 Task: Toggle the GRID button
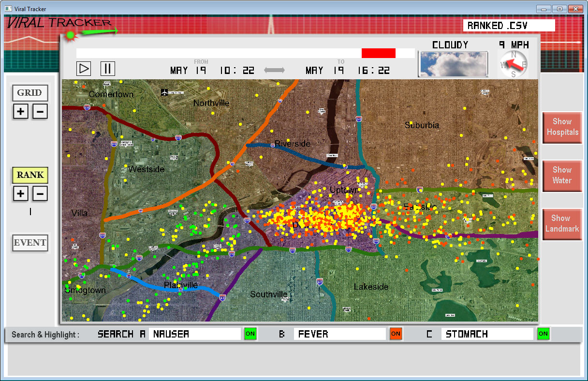(30, 93)
